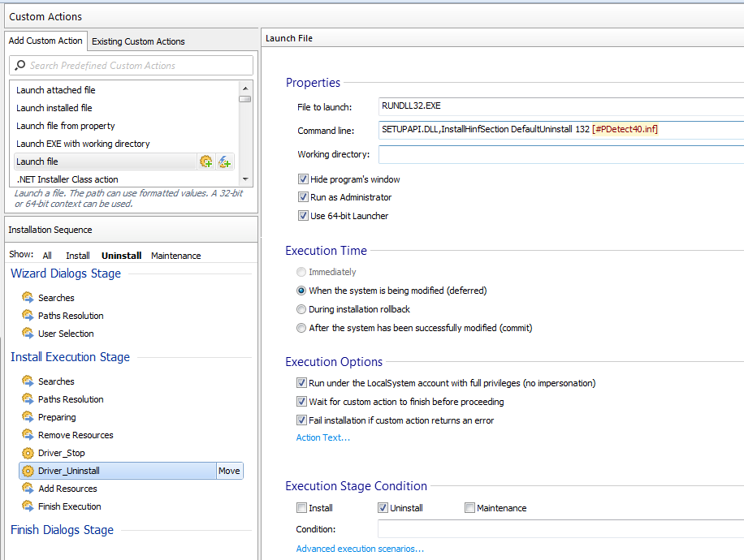Click the Add Resources stage icon
Image resolution: width=744 pixels, height=560 pixels.
click(x=28, y=489)
